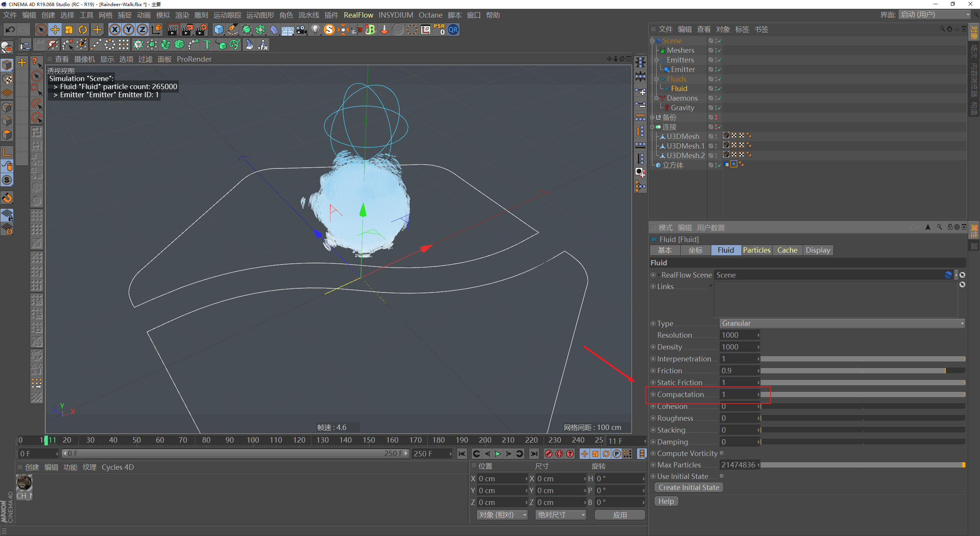The height and width of the screenshot is (536, 980).
Task: Toggle visibility dots of Gravity object
Action: 716,108
